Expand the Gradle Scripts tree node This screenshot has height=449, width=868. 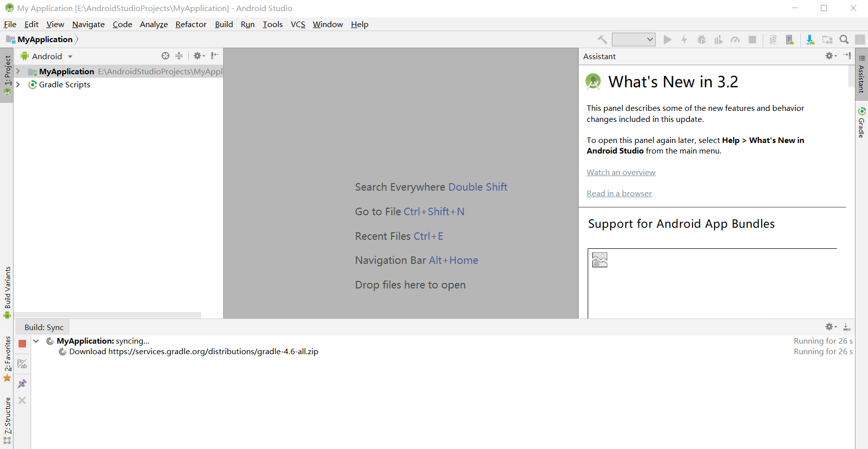[x=18, y=84]
